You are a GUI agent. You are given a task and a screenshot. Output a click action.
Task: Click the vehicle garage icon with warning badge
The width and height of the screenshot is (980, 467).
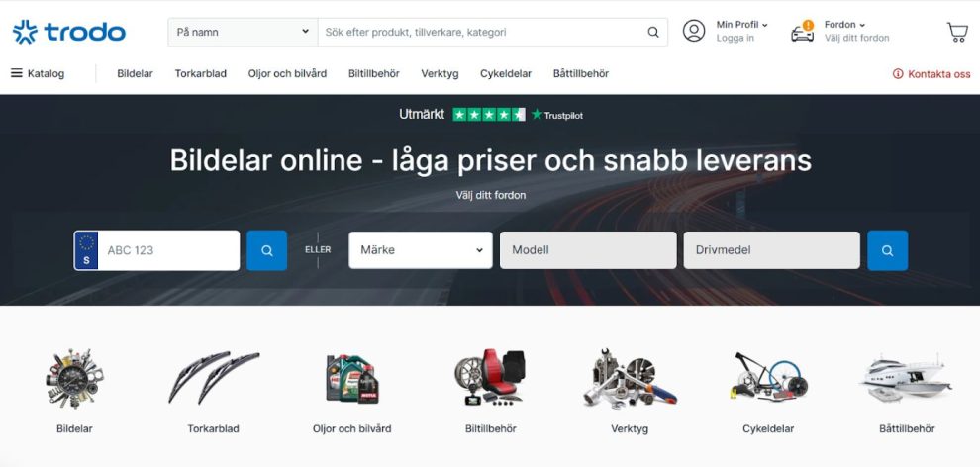pos(803,32)
